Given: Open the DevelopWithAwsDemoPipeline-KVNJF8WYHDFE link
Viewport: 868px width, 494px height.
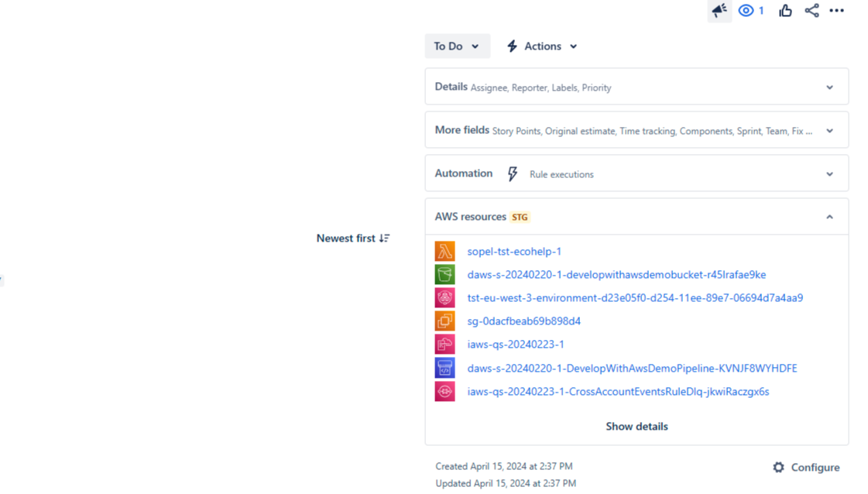Looking at the screenshot, I should coord(632,369).
